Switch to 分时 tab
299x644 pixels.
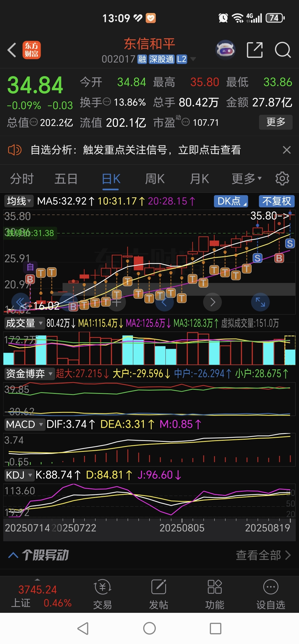(x=22, y=179)
